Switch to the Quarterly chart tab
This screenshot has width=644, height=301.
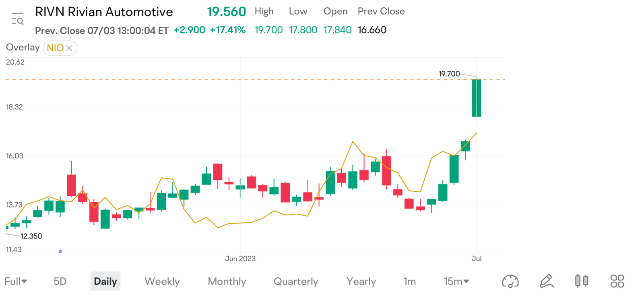click(296, 281)
